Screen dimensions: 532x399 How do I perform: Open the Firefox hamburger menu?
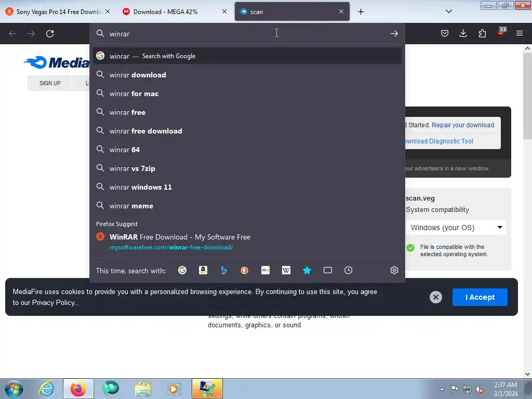(x=520, y=33)
